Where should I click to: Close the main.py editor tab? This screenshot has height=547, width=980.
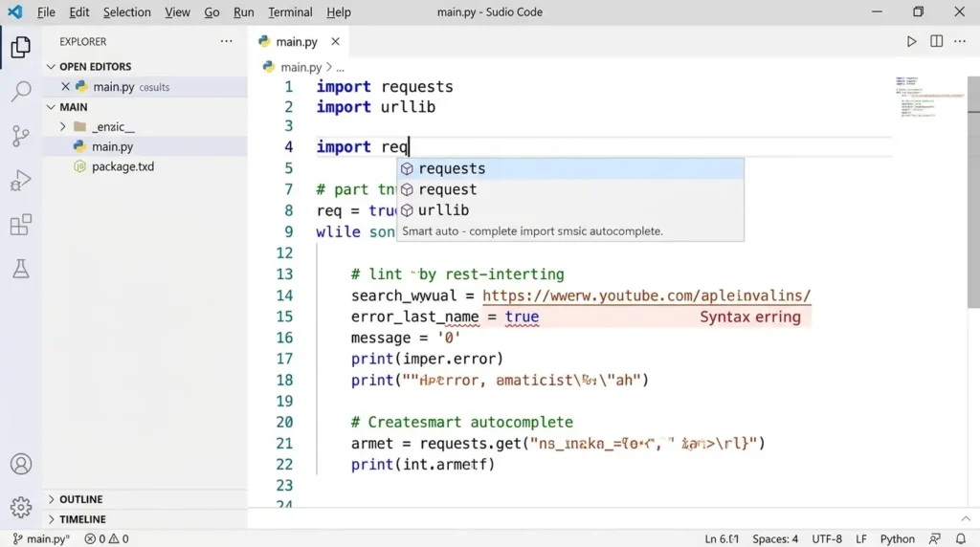pyautogui.click(x=336, y=41)
